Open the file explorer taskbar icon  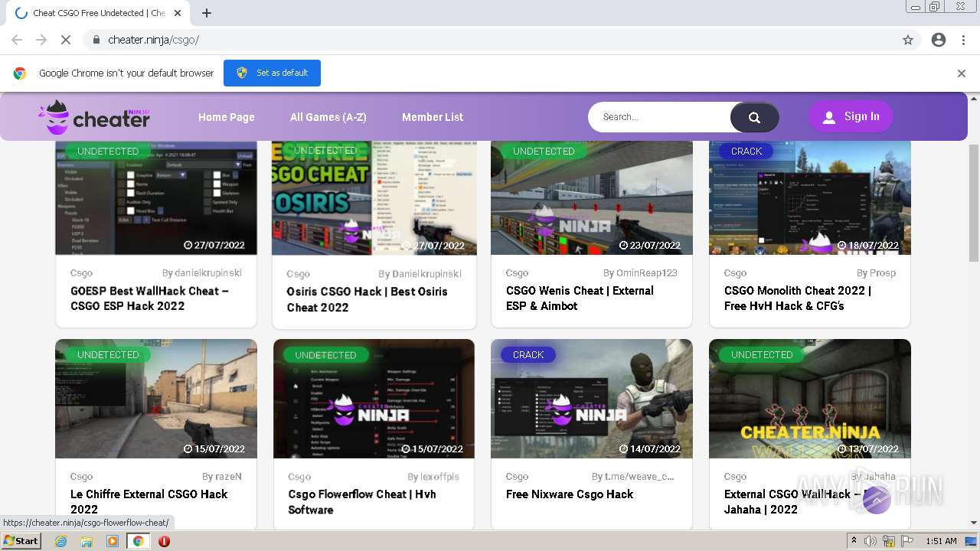click(x=87, y=541)
